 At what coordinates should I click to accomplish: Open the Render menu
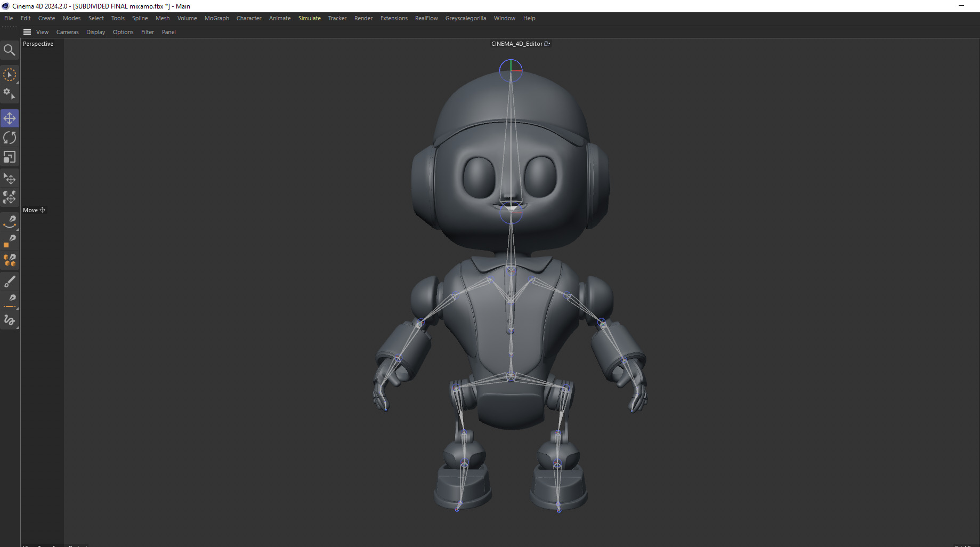[x=363, y=18]
